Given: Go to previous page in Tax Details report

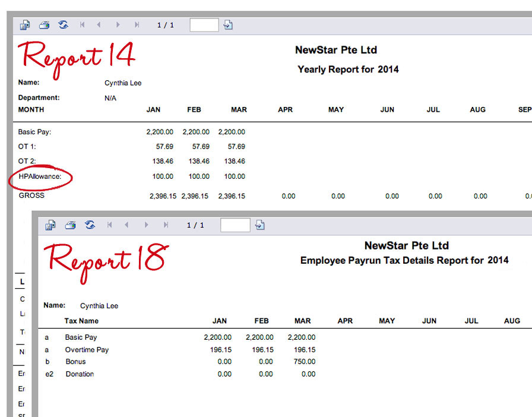Looking at the screenshot, I should tap(127, 225).
